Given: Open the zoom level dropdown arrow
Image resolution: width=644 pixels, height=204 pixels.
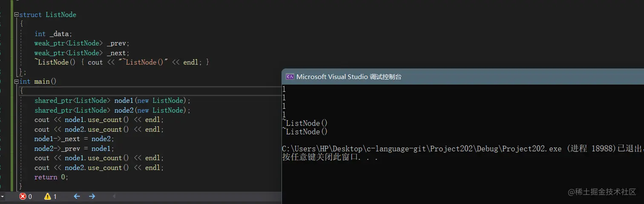Looking at the screenshot, I should click(2, 196).
